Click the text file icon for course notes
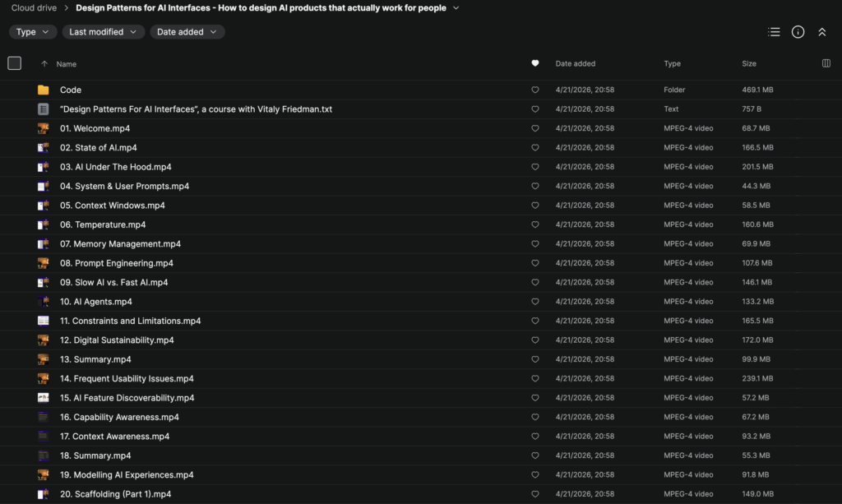 pyautogui.click(x=43, y=109)
